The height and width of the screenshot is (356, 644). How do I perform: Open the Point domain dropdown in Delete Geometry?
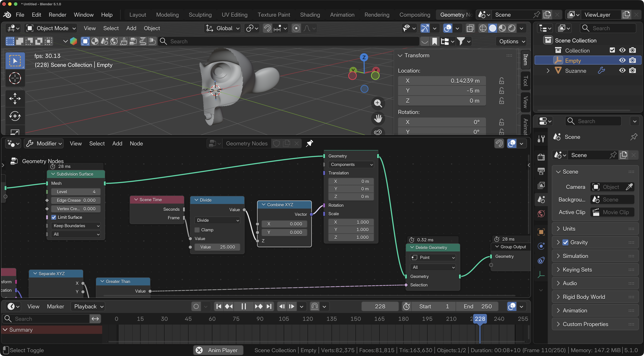(433, 257)
